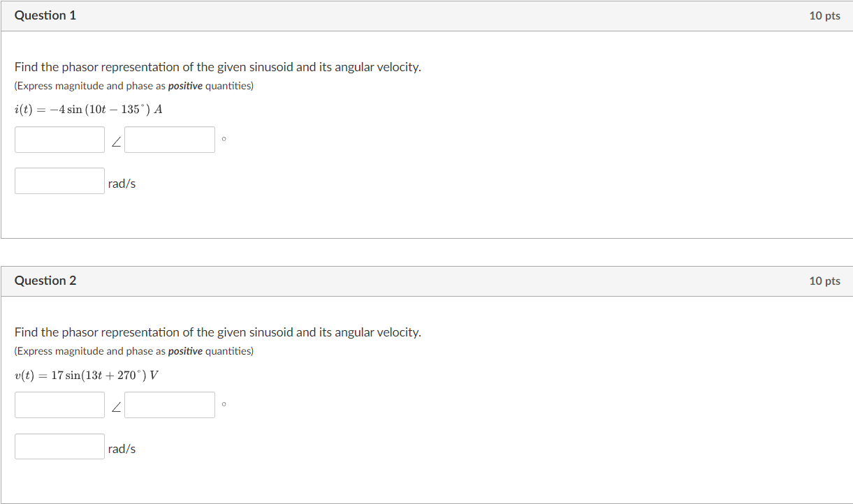853x504 pixels.
Task: Click the rad/s label in Question 1
Action: click(122, 182)
